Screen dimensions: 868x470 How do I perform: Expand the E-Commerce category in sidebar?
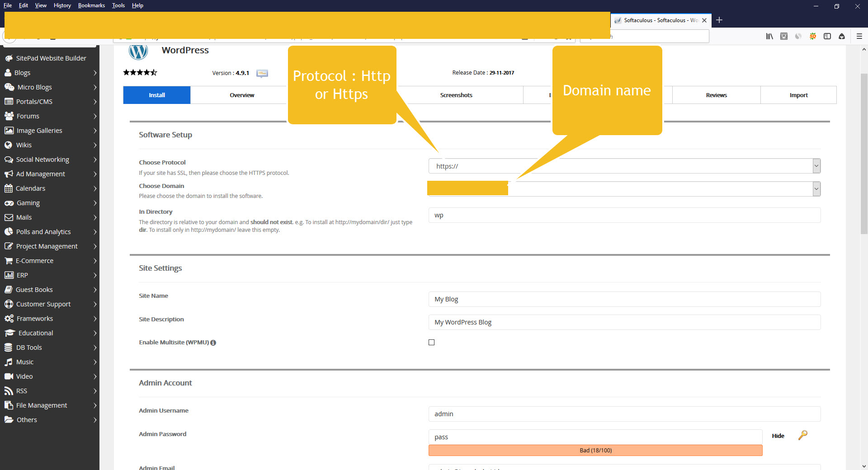[50, 261]
